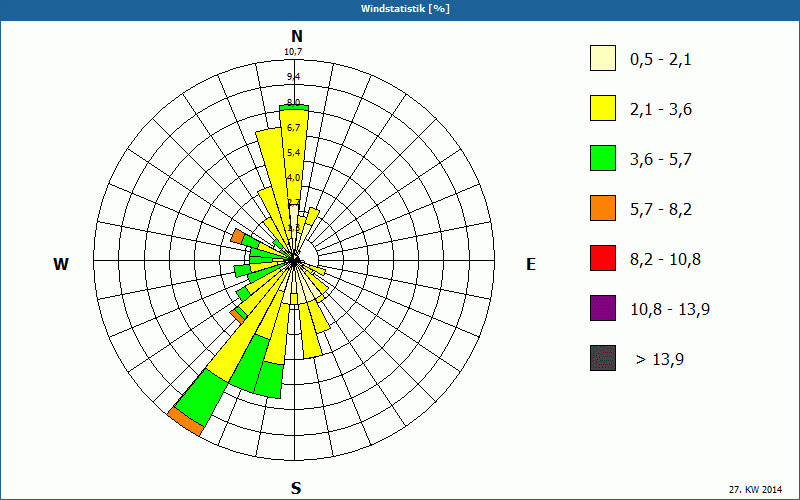Click the pale yellow 0,5 - 2,1 legend swatch
This screenshot has height=500, width=800.
[603, 58]
